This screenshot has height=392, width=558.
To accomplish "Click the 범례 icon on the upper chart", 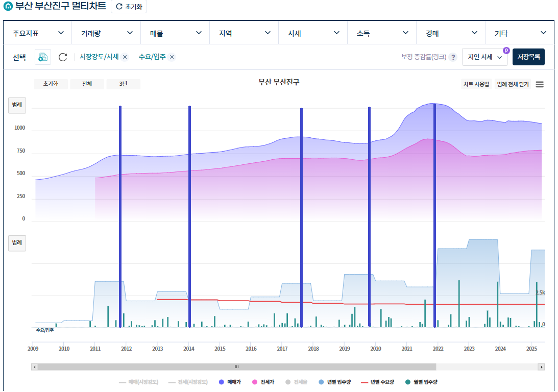I will [17, 105].
